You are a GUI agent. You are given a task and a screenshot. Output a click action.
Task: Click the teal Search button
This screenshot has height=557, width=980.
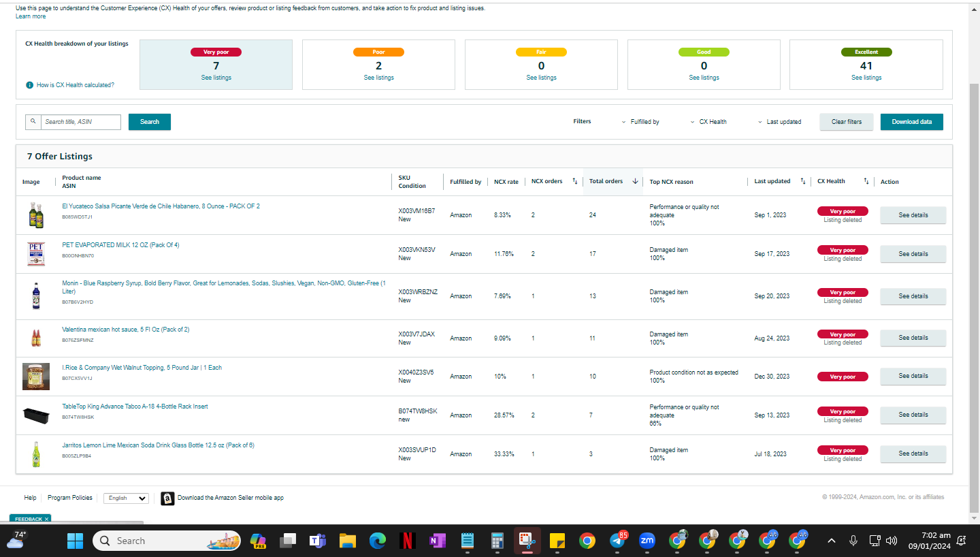tap(150, 122)
